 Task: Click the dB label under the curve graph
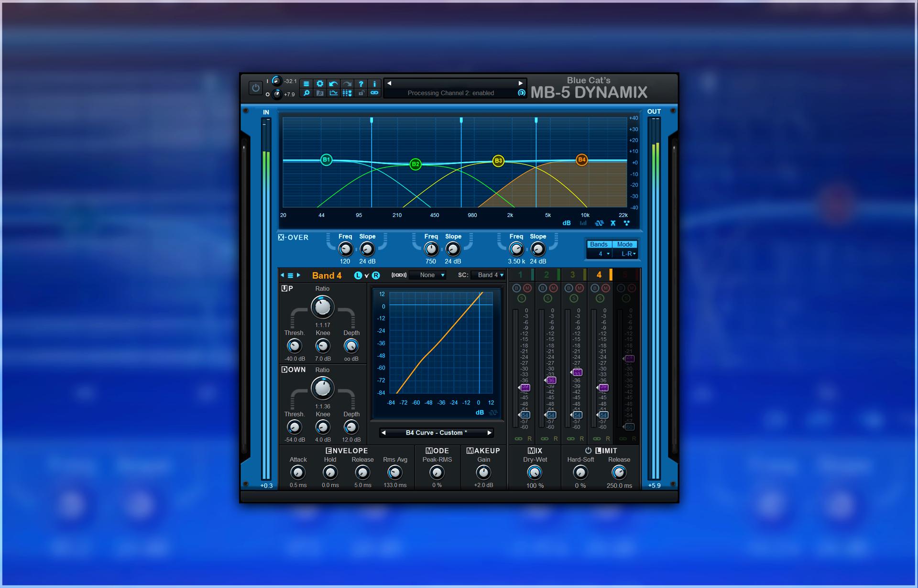[x=480, y=413]
